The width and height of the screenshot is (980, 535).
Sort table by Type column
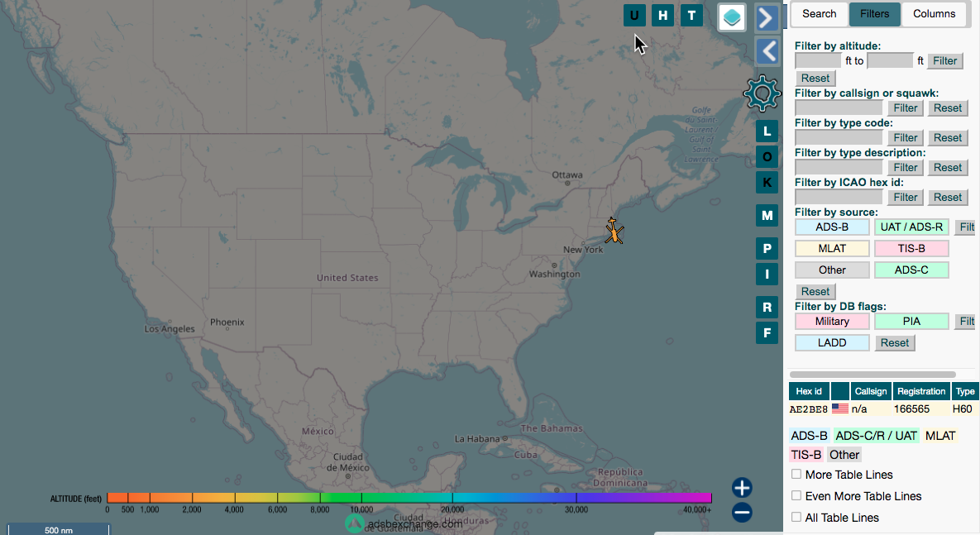964,391
